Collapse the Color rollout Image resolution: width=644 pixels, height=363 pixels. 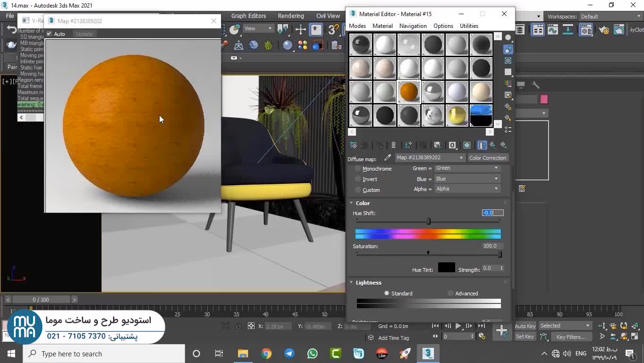pos(362,203)
